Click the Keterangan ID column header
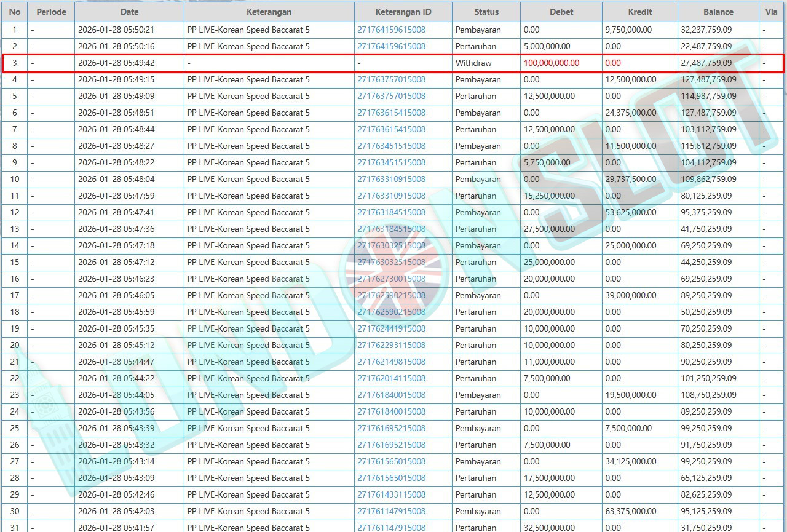This screenshot has width=787, height=532. point(403,12)
